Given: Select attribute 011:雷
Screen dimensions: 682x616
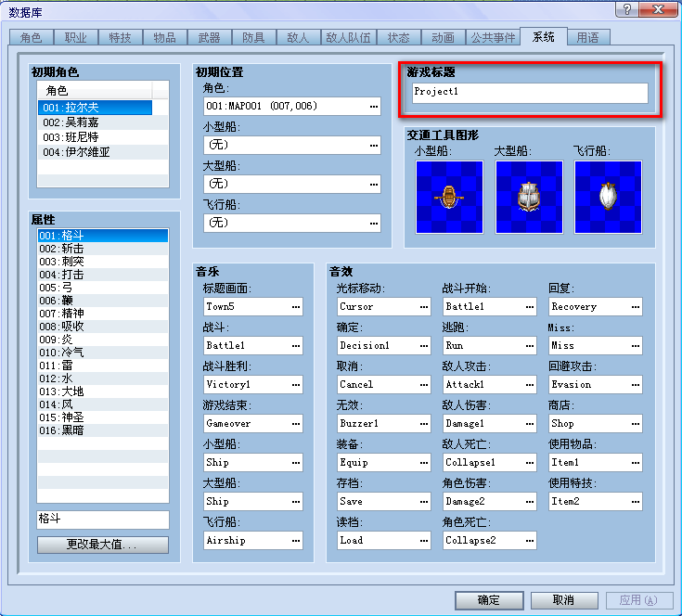Looking at the screenshot, I should (103, 366).
